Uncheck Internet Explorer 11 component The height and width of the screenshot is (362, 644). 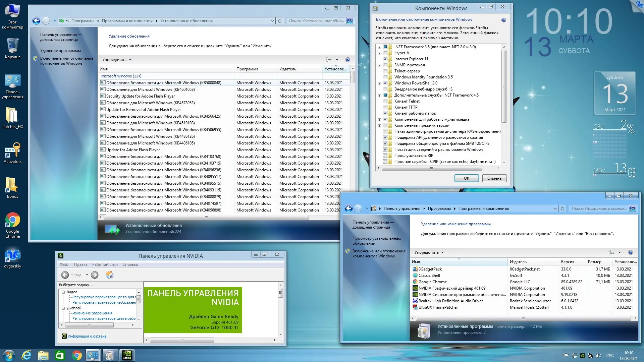(x=385, y=59)
